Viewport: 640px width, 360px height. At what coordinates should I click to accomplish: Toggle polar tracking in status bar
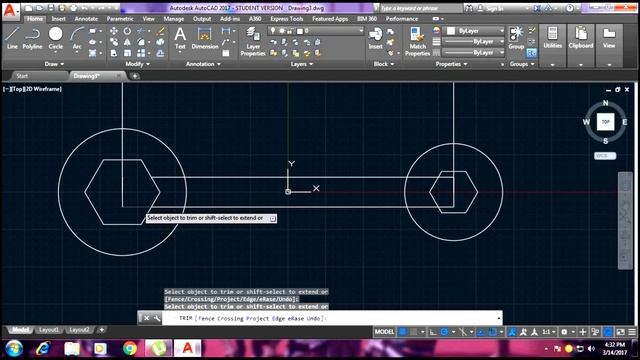(x=444, y=332)
